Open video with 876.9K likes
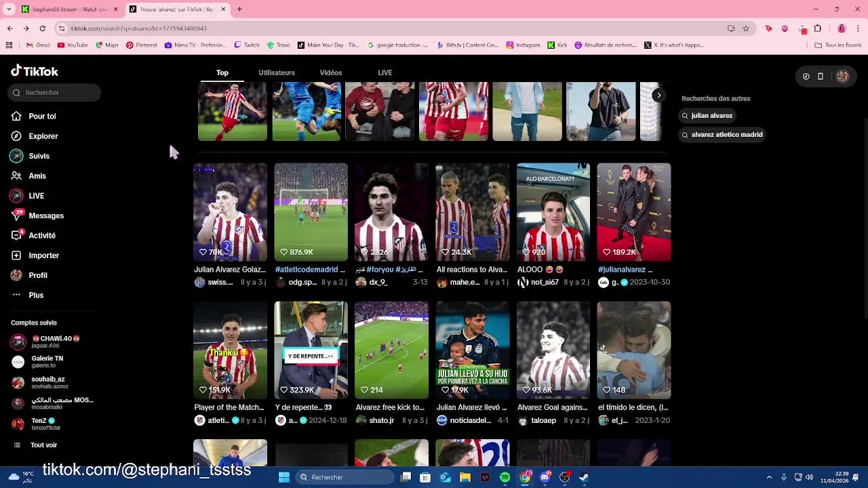868x488 pixels. 311,212
